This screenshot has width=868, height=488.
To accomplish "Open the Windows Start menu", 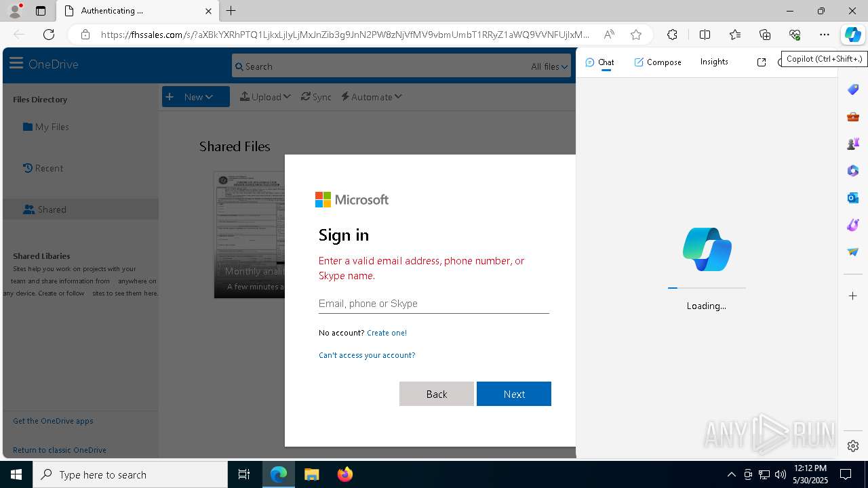I will (16, 474).
